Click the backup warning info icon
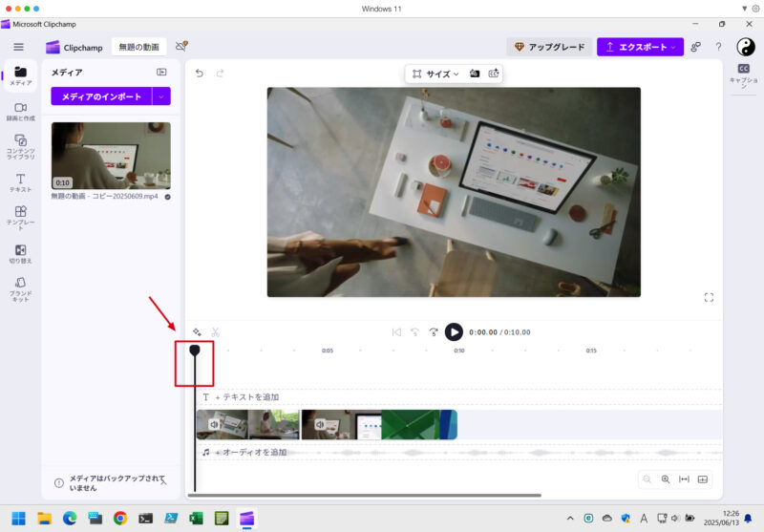This screenshot has width=764, height=532. coord(59,483)
